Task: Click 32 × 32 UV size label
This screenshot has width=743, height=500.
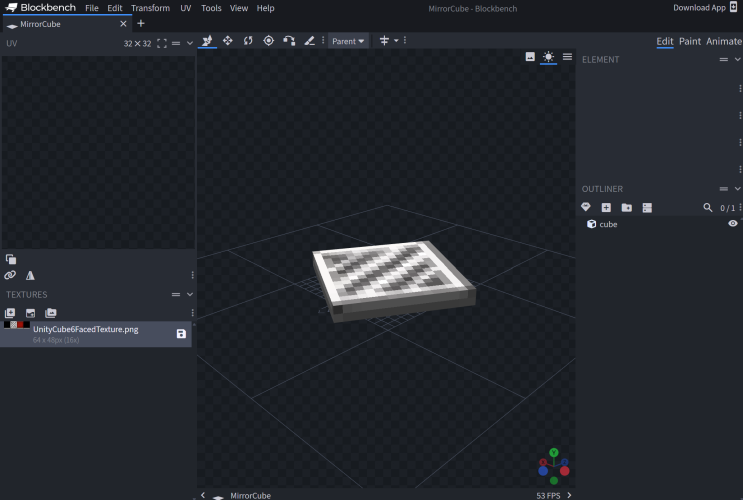Action: click(x=137, y=44)
